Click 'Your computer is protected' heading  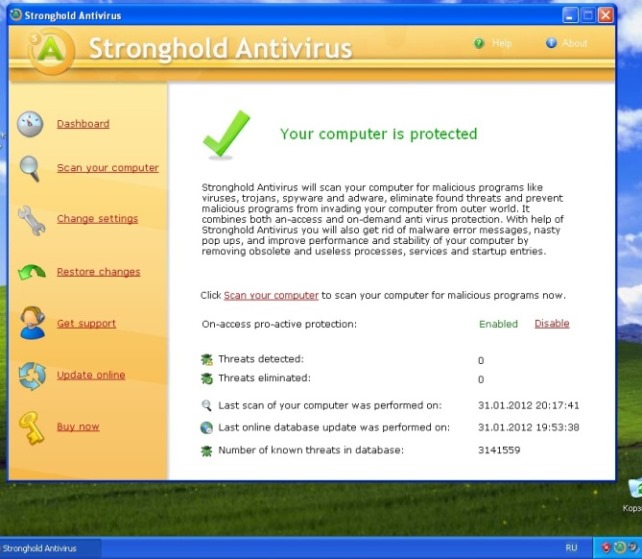pyautogui.click(x=379, y=134)
